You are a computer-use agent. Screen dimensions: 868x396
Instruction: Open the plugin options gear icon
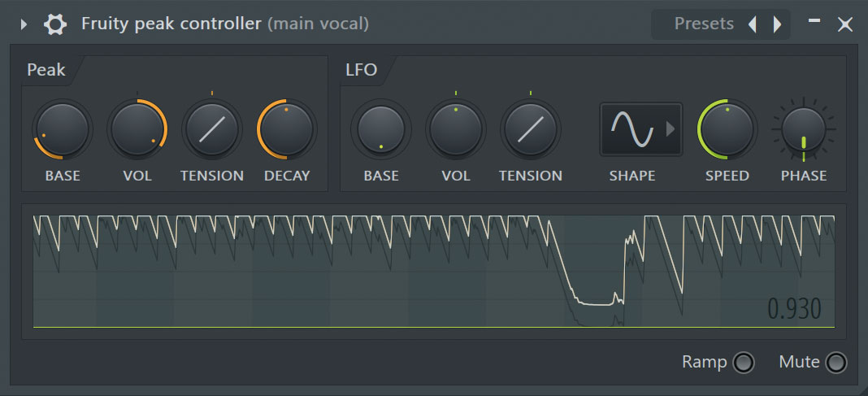pos(55,25)
